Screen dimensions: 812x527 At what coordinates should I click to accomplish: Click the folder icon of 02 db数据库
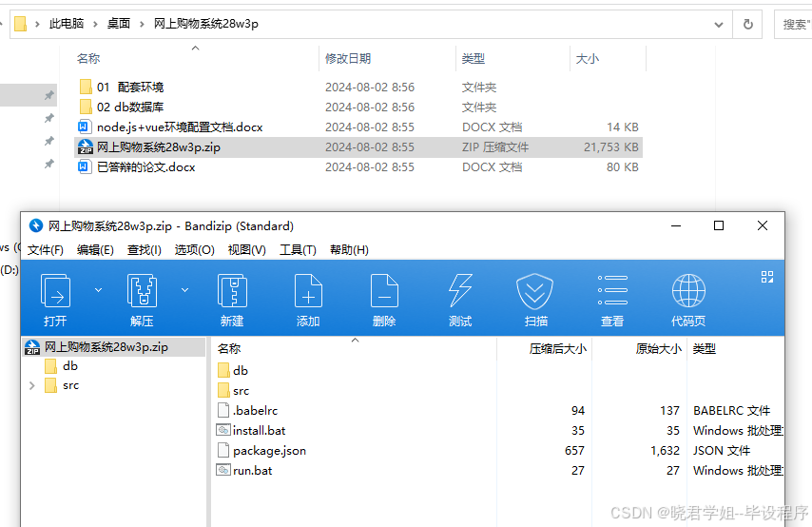pyautogui.click(x=86, y=107)
